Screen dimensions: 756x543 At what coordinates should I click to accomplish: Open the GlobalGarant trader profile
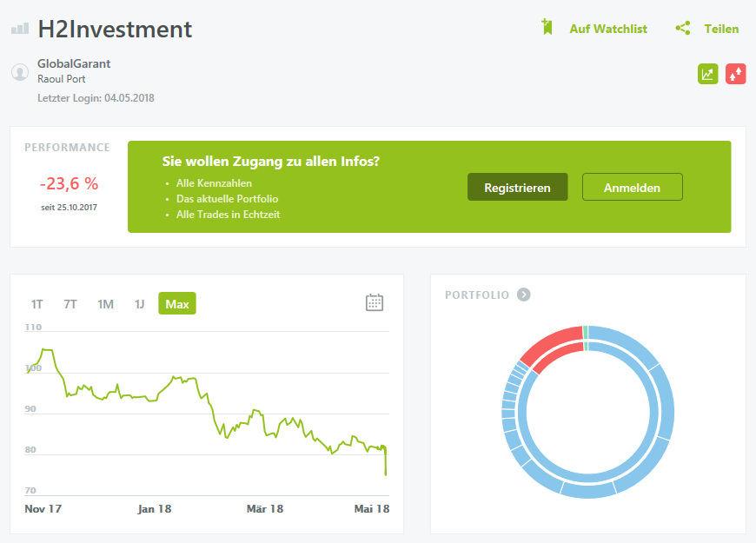[74, 63]
